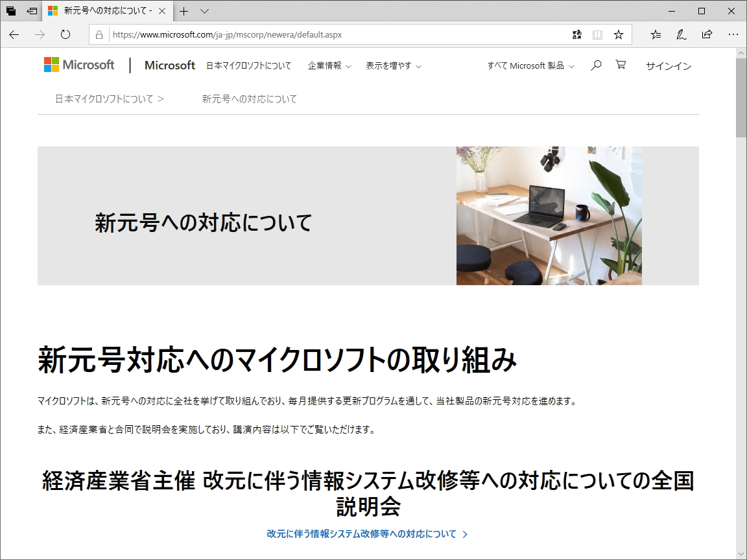The image size is (747, 560).
Task: Open the shopping cart icon
Action: 621,65
